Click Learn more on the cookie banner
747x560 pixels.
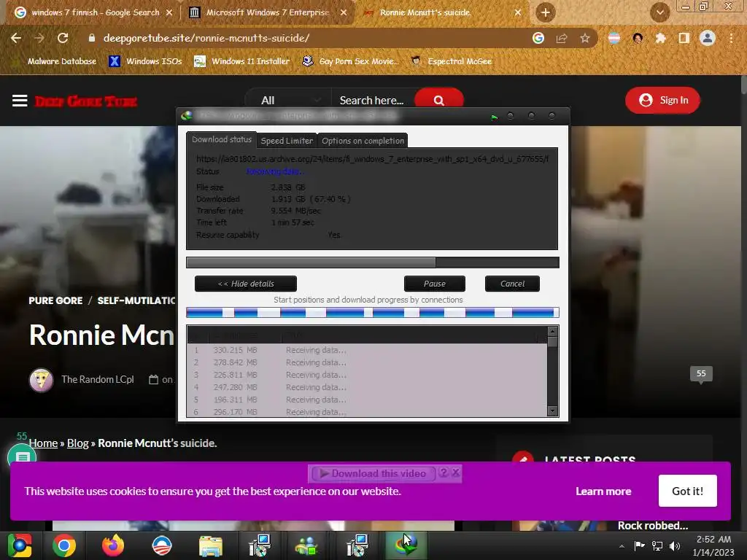[603, 491]
